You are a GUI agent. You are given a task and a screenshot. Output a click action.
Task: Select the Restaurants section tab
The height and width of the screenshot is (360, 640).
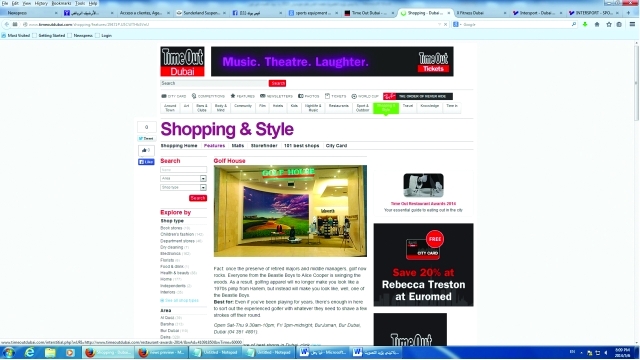[339, 108]
